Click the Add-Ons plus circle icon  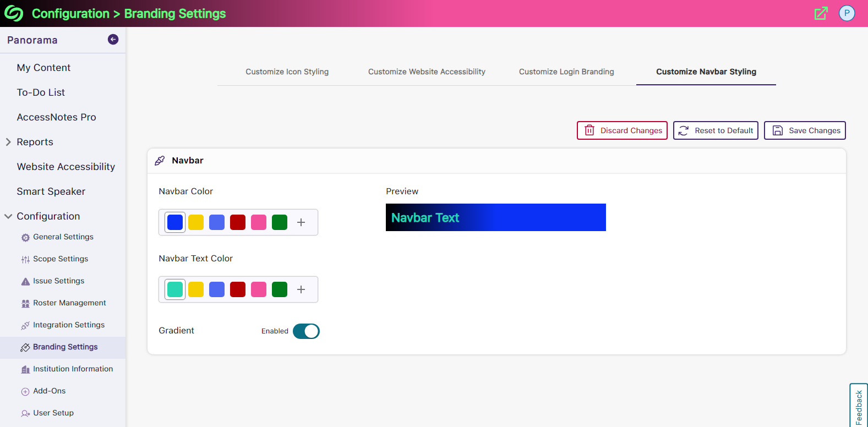coord(25,392)
